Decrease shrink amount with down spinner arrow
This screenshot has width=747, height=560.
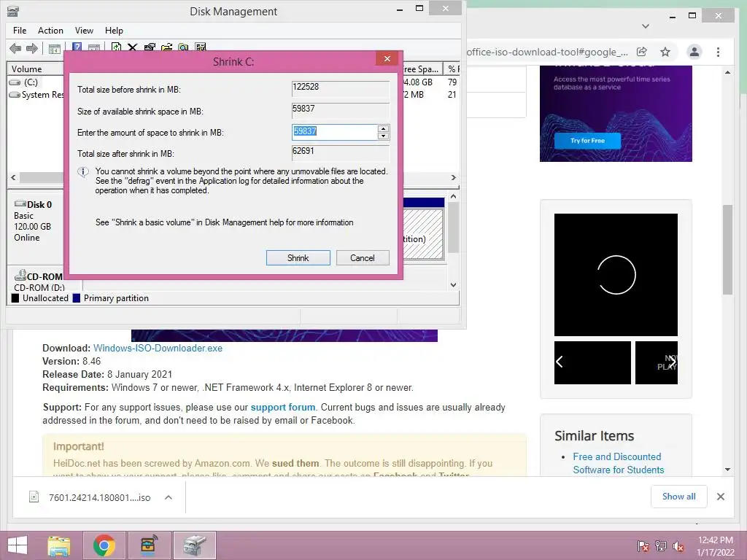click(383, 136)
